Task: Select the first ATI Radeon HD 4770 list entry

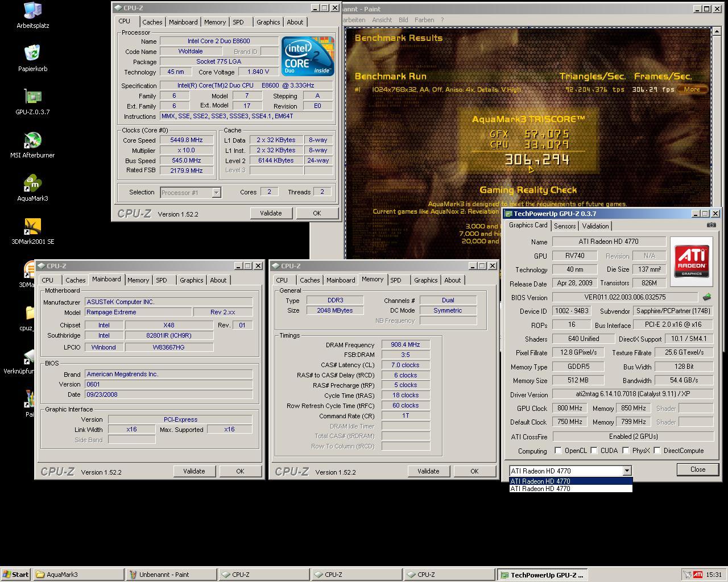Action: 570,481
